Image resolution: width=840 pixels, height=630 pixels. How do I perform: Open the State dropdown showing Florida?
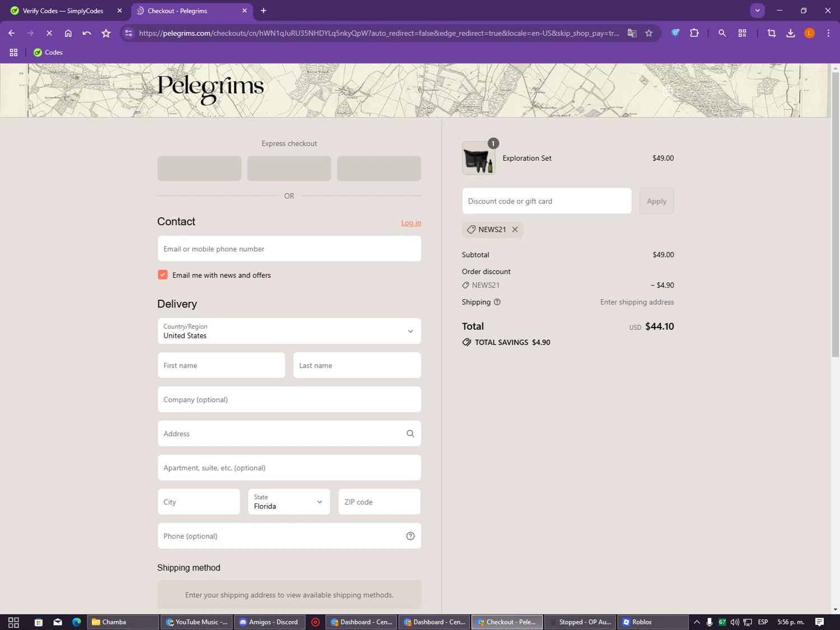tap(289, 502)
